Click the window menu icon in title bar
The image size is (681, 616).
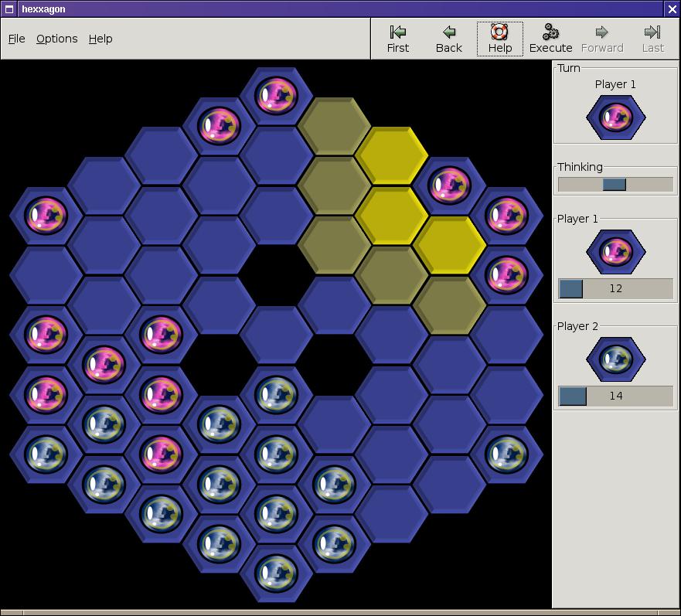pyautogui.click(x=9, y=9)
